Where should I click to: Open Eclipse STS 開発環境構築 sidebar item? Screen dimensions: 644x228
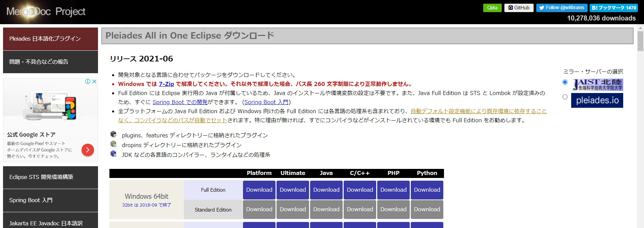tap(50, 177)
